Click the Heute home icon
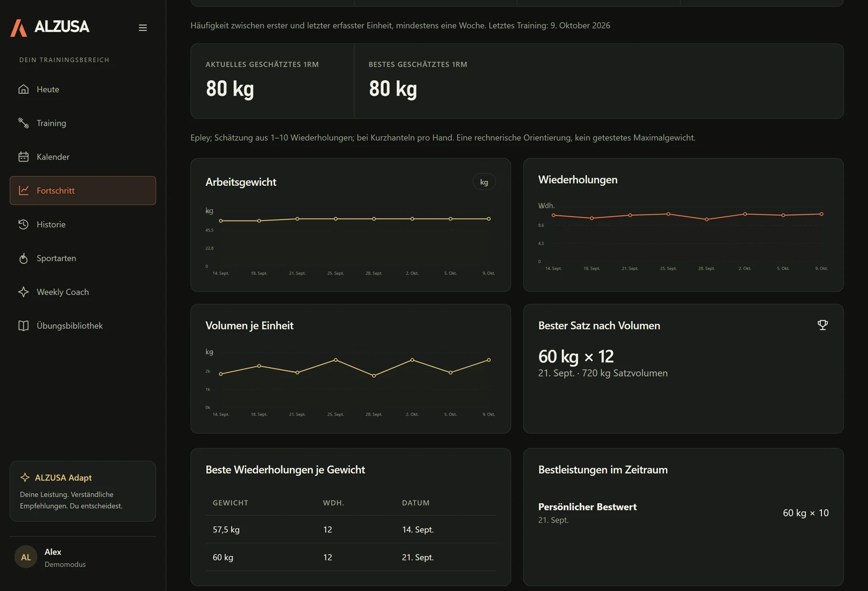 coord(24,89)
